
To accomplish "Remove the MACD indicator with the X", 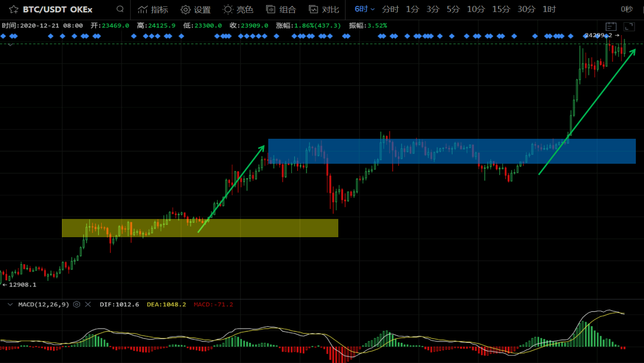I will click(88, 304).
